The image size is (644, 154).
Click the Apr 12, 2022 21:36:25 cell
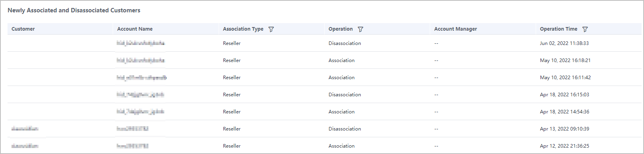tap(564, 146)
